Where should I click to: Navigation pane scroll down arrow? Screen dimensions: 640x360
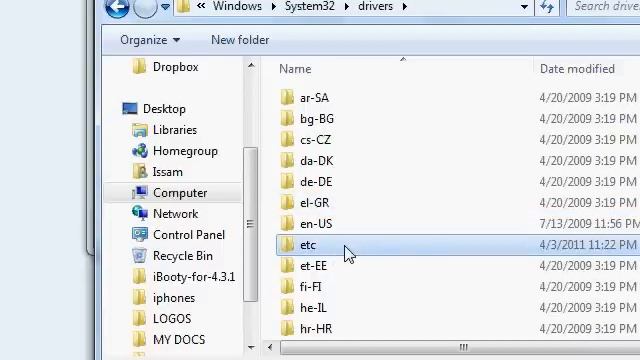pyautogui.click(x=251, y=348)
